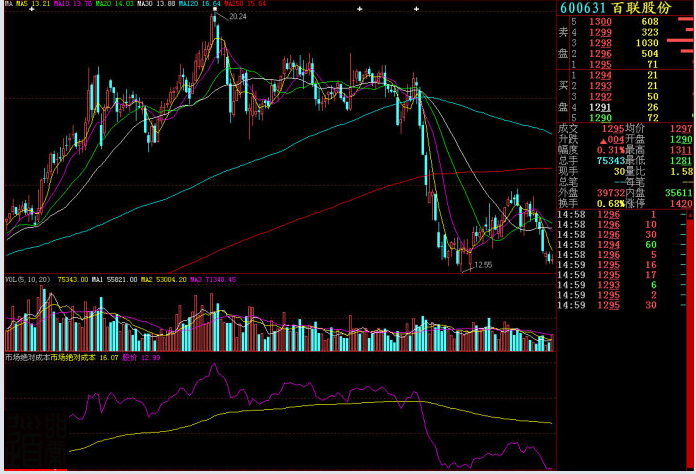
Task: Click buy level 1 price 1294
Action: click(x=600, y=75)
